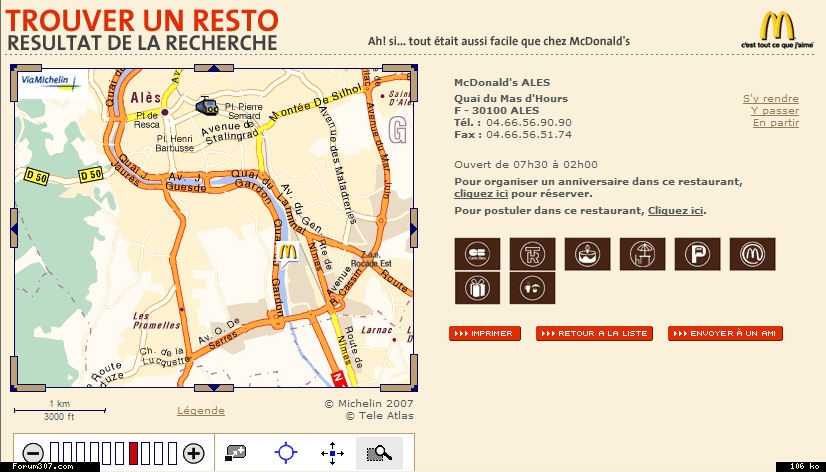Click the terrace parasol service icon
826x472 pixels.
click(642, 254)
